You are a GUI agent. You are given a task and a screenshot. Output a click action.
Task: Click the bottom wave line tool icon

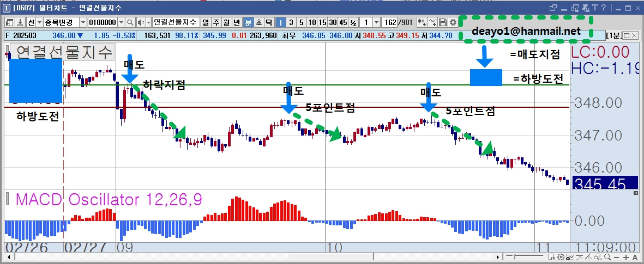pyautogui.click(x=579, y=257)
